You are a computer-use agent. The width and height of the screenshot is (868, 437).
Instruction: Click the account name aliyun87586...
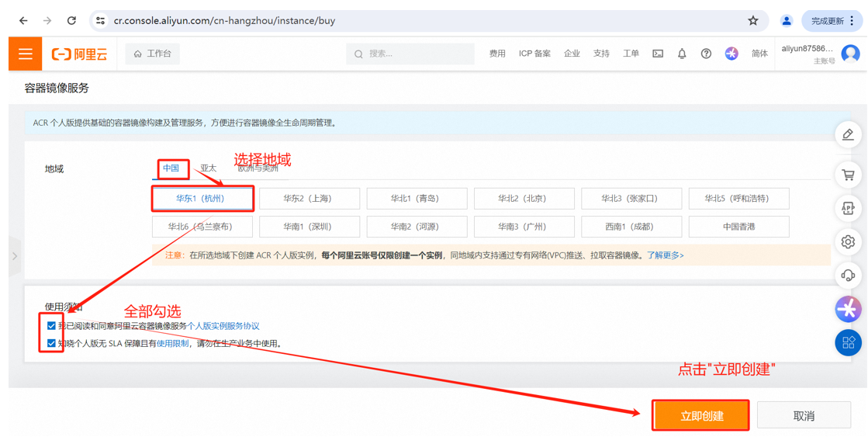pos(807,49)
